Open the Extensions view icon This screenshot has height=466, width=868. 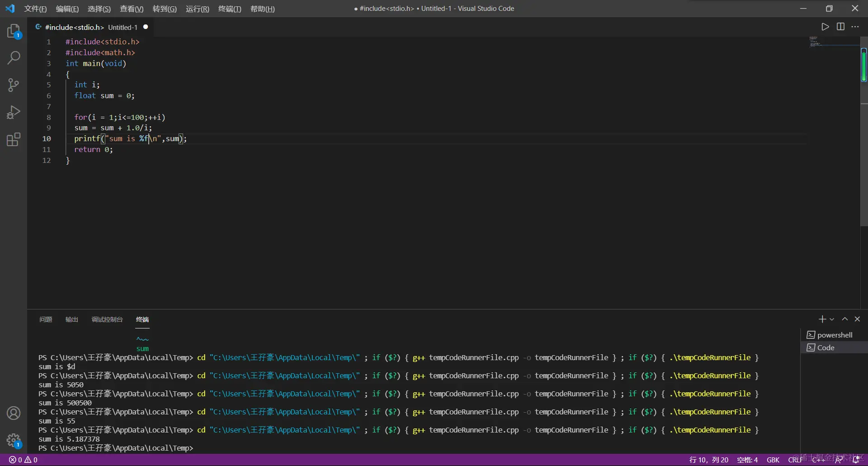click(x=14, y=139)
